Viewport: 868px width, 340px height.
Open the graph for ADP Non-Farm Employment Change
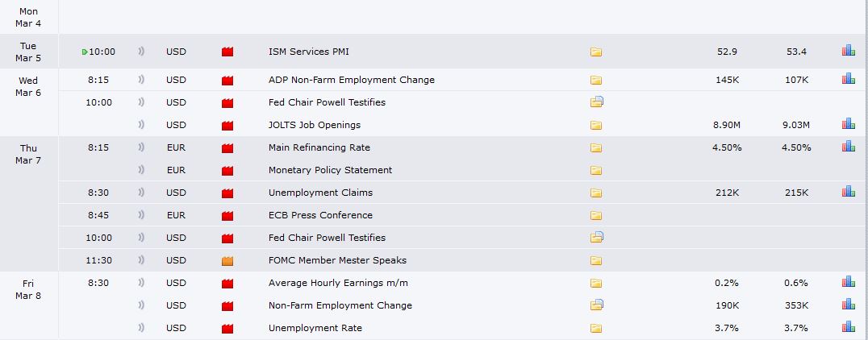coord(848,79)
